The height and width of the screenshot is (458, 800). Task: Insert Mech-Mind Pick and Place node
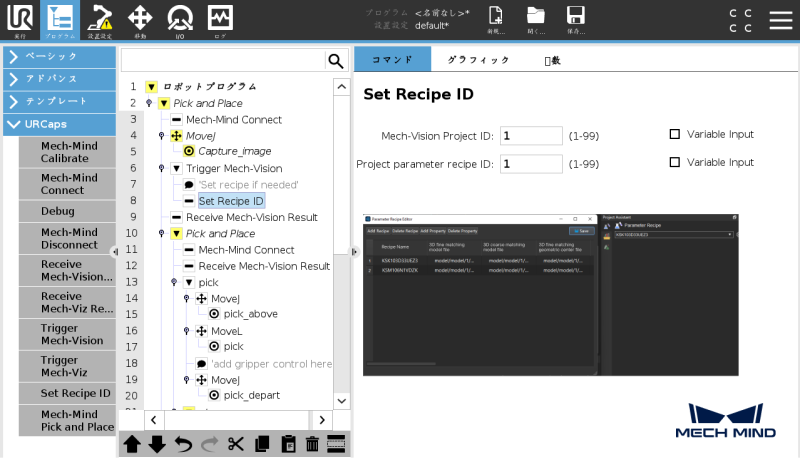[67, 421]
